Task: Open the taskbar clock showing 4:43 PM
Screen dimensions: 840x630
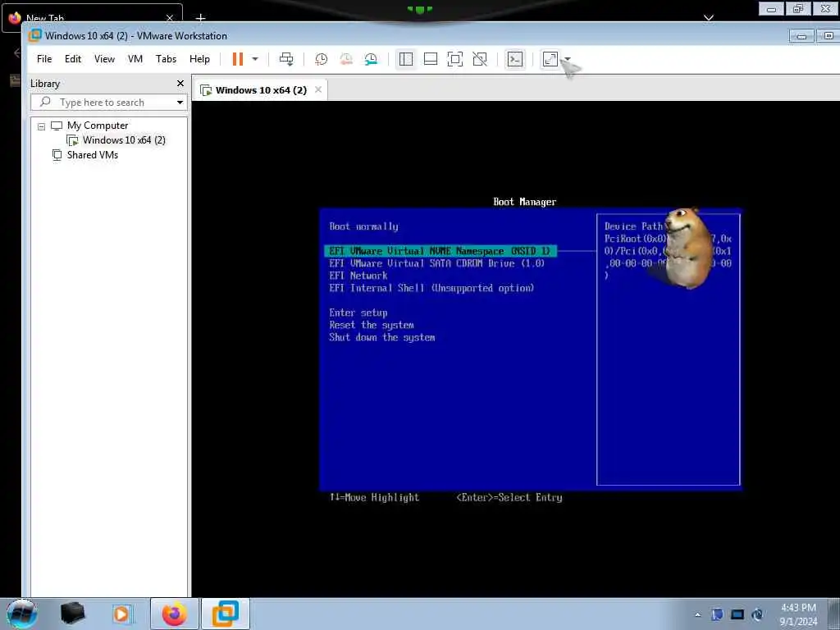Action: pyautogui.click(x=798, y=614)
